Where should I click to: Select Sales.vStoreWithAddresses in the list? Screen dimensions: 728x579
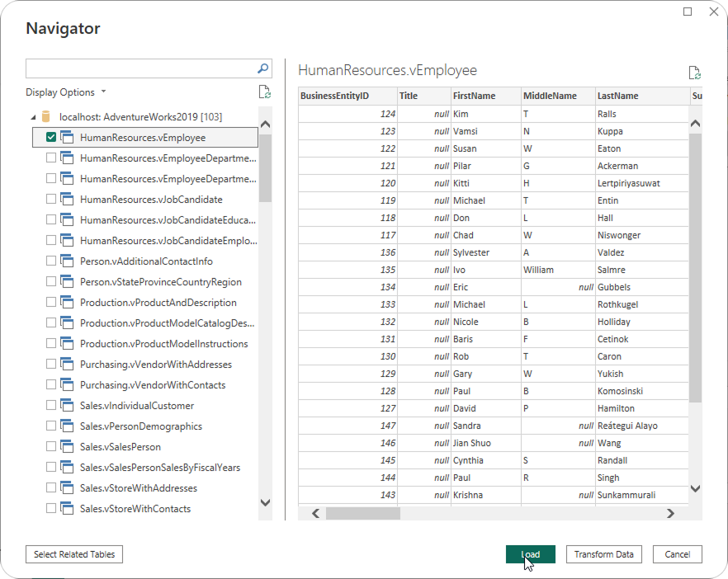pyautogui.click(x=138, y=488)
